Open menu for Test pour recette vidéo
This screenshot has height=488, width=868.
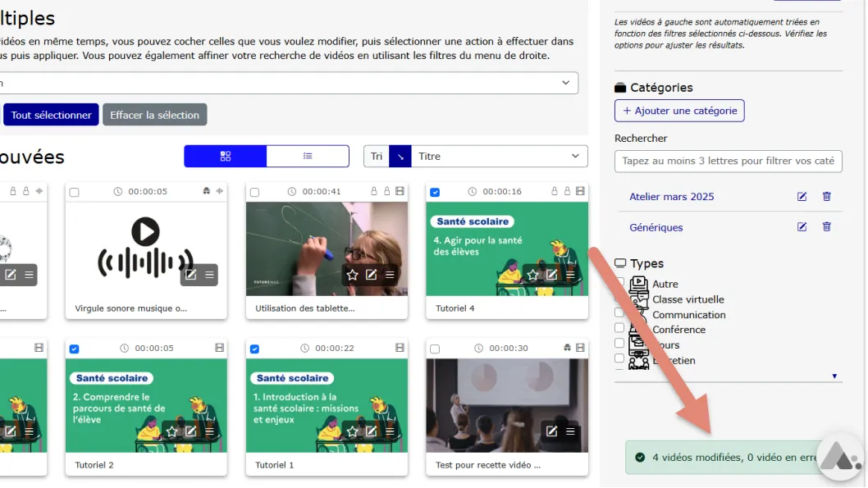point(570,431)
